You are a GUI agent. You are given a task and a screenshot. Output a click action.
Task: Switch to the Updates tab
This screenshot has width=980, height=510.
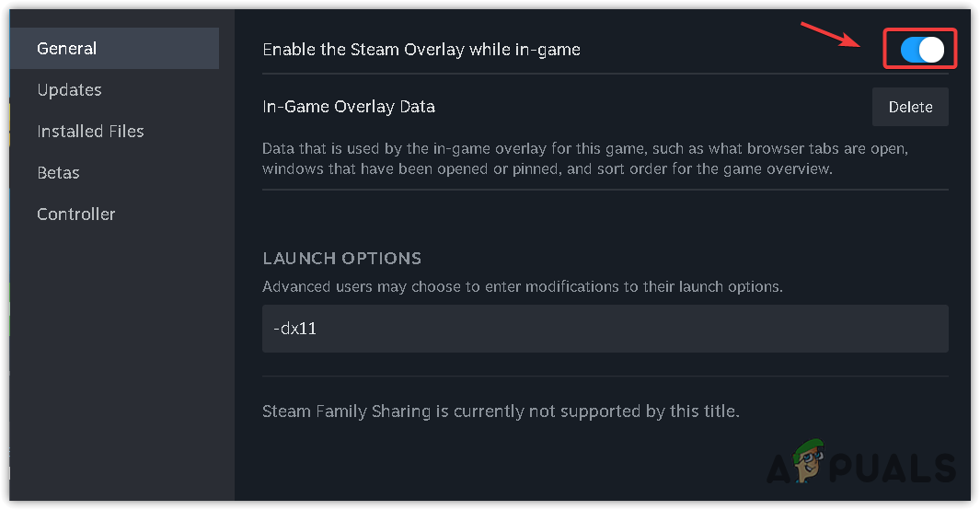tap(69, 90)
